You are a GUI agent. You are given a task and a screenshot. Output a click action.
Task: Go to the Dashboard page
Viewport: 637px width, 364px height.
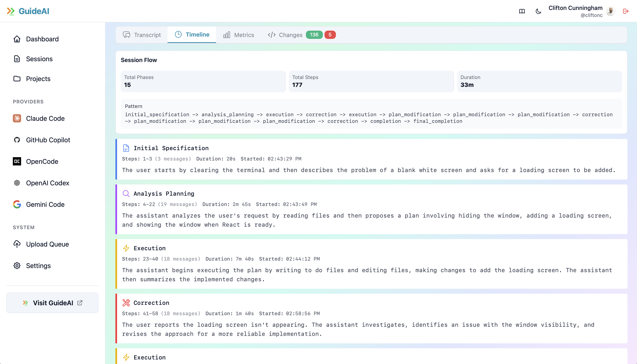click(x=42, y=39)
